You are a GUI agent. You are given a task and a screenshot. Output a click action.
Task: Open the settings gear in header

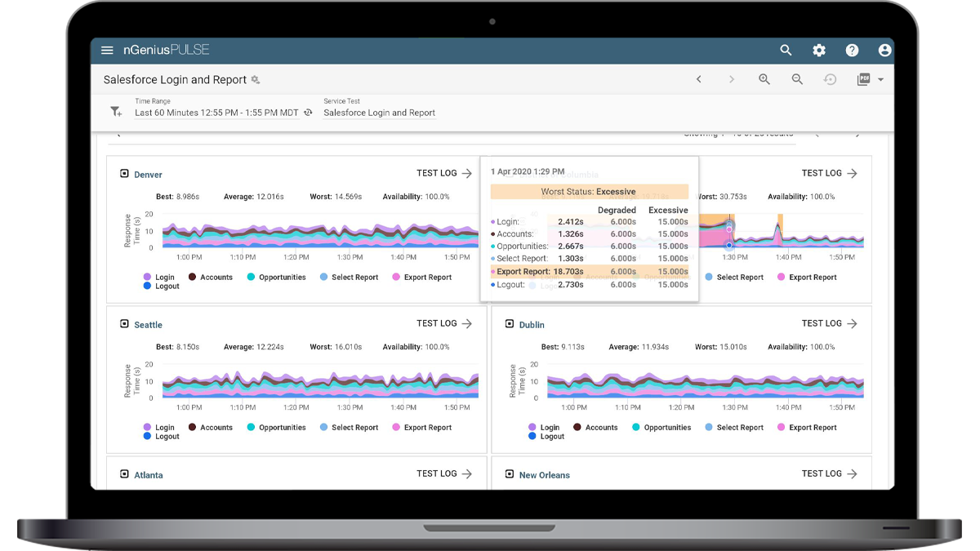[x=819, y=50]
